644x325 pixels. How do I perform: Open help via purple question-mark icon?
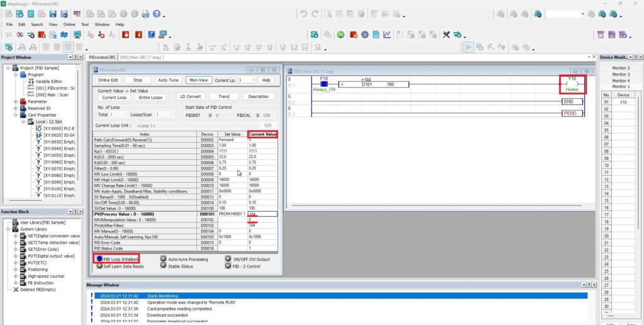pyautogui.click(x=157, y=14)
